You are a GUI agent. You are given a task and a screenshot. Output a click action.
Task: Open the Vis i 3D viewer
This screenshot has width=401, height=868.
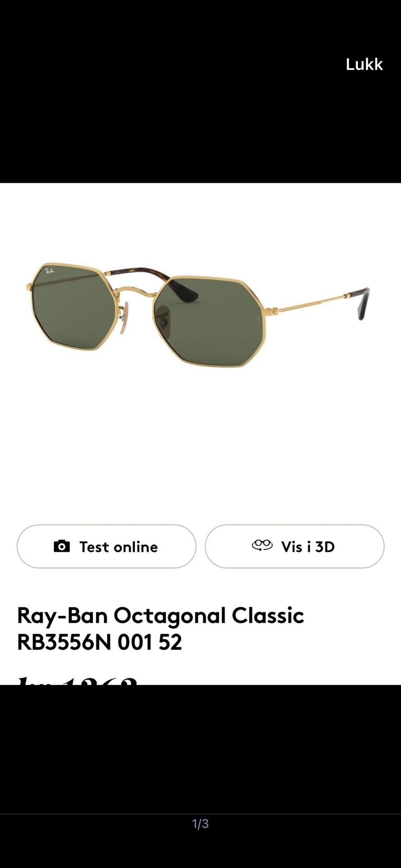(294, 546)
